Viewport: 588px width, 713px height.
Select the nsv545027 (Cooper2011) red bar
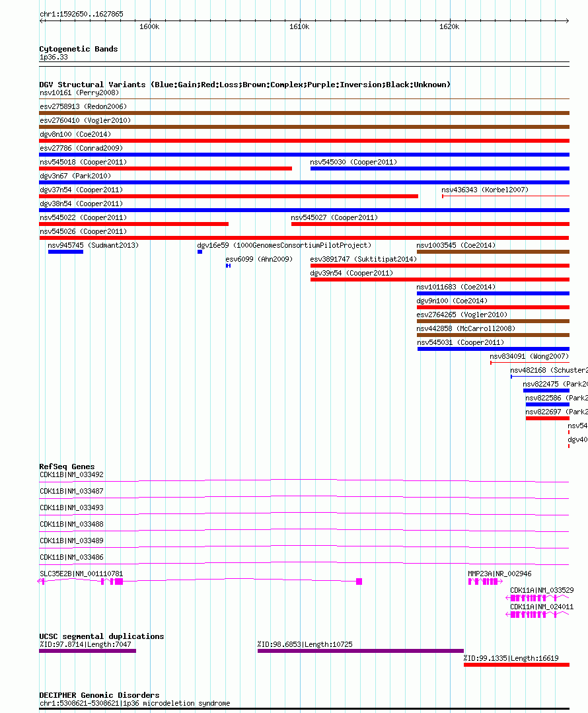(x=430, y=224)
